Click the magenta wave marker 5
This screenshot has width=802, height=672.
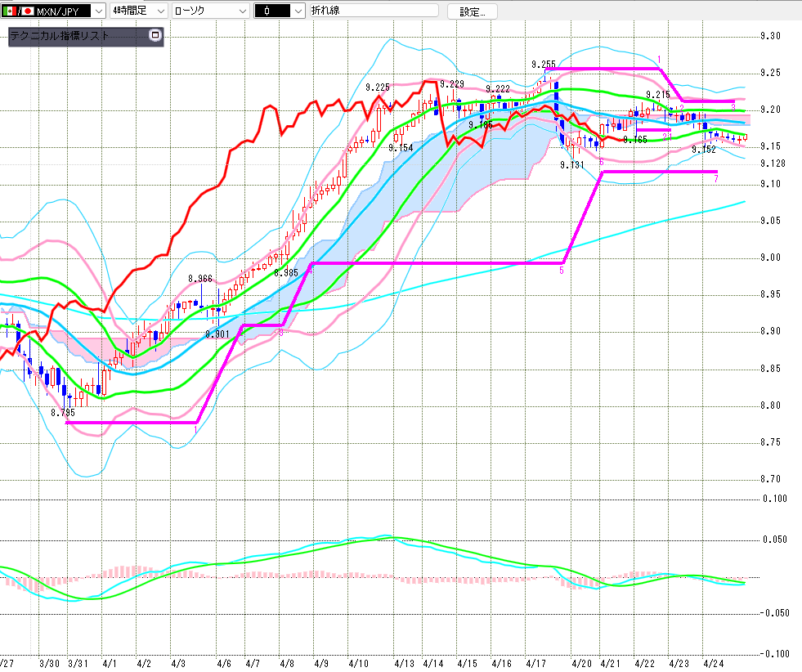pos(562,271)
